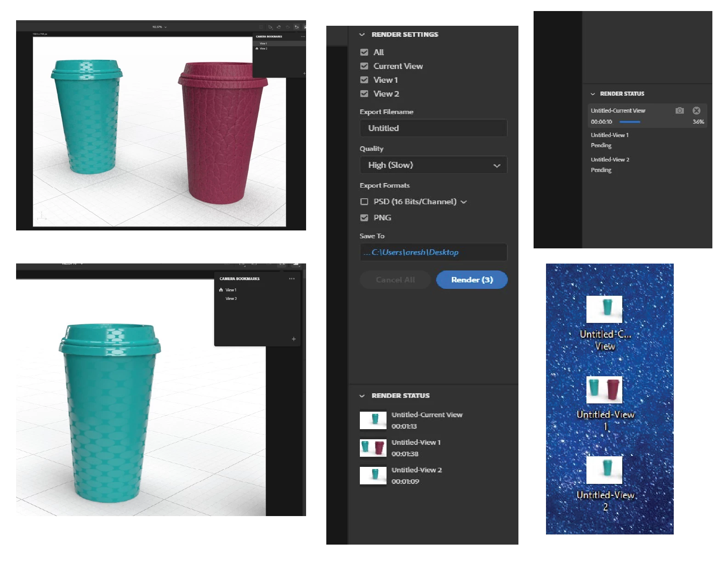The image size is (728, 563).
Task: Toggle the All checkbox
Action: 364,52
